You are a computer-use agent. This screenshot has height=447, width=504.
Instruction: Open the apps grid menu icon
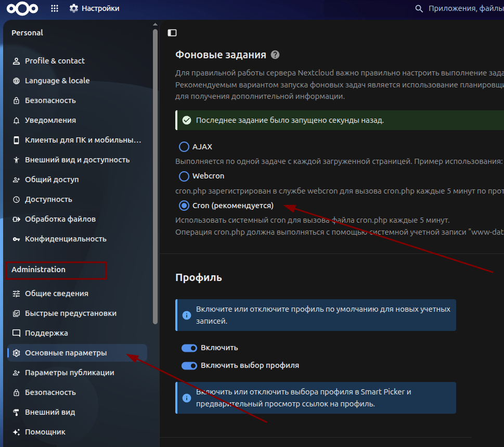click(55, 8)
